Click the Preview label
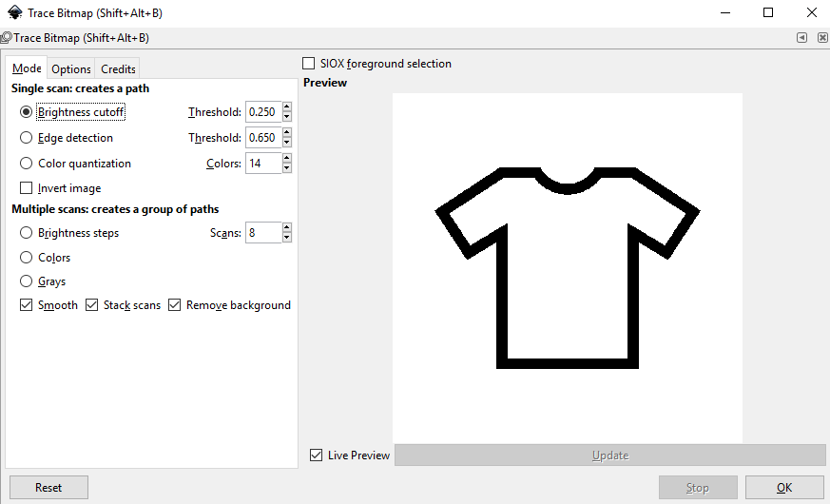The width and height of the screenshot is (830, 504). click(325, 83)
